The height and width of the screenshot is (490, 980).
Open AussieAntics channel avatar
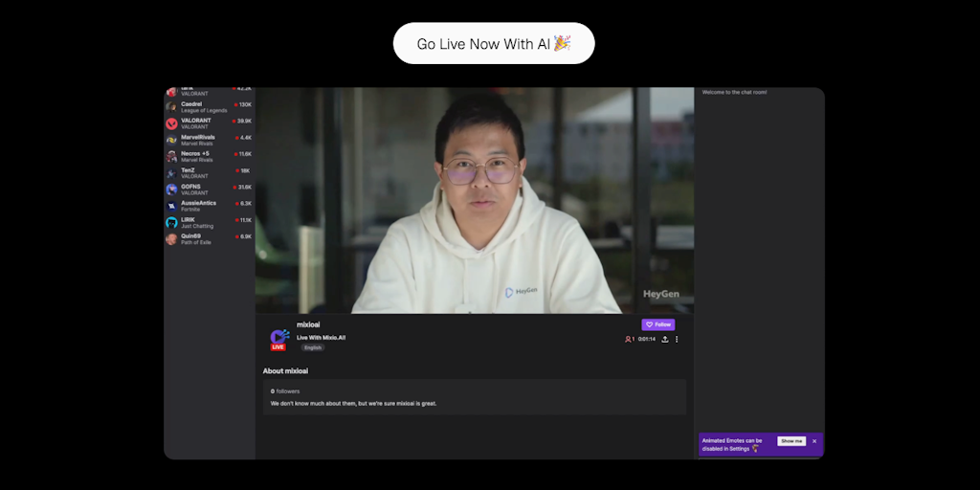point(171,206)
